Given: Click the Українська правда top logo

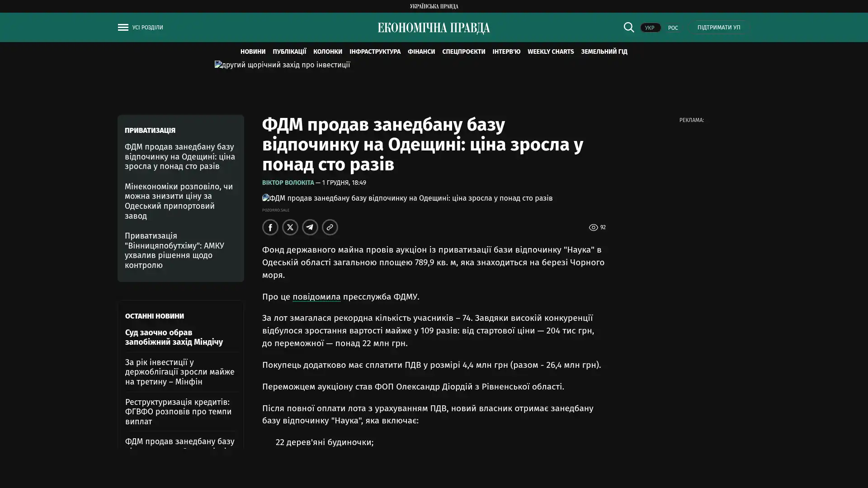Looking at the screenshot, I should pos(434,6).
